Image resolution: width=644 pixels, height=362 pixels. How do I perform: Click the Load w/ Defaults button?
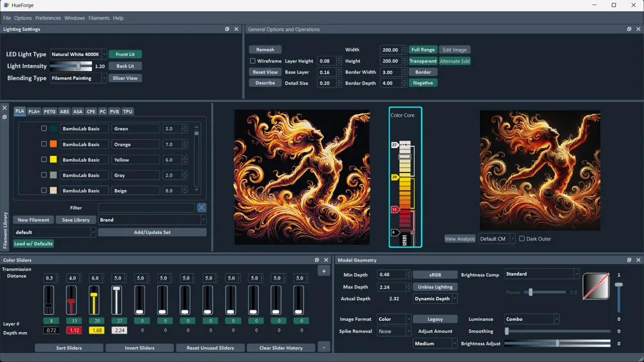coord(33,243)
